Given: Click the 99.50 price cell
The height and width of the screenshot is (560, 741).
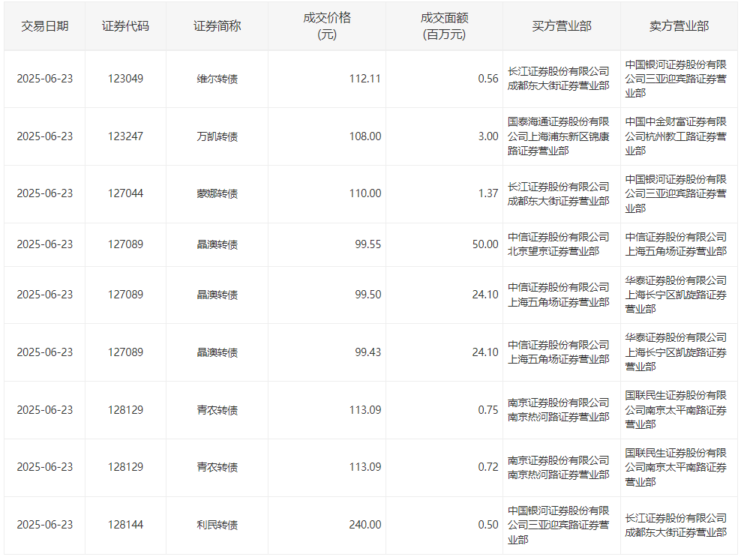Looking at the screenshot, I should click(x=367, y=295).
